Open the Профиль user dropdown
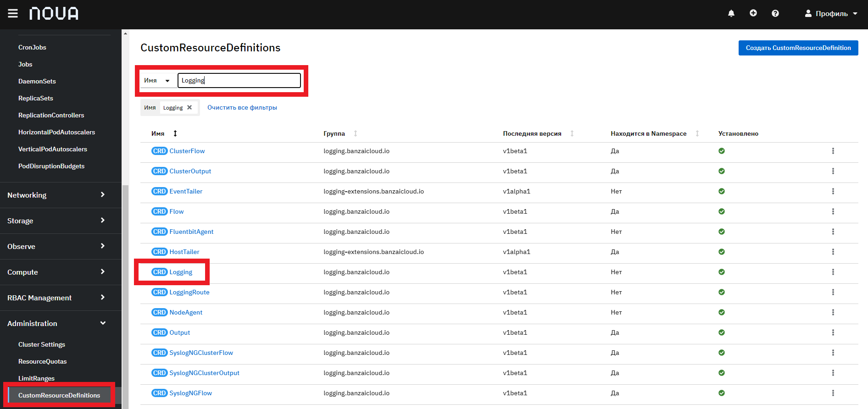The width and height of the screenshot is (868, 409). [x=831, y=13]
